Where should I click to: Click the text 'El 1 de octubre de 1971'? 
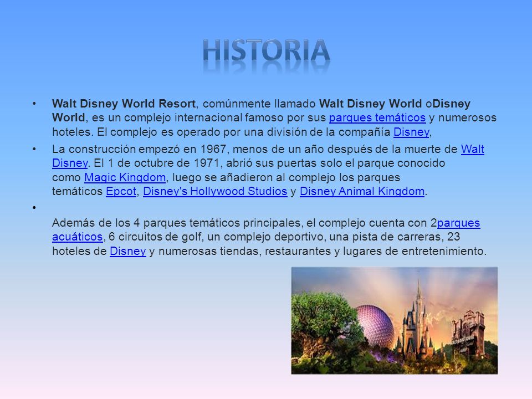click(x=157, y=163)
